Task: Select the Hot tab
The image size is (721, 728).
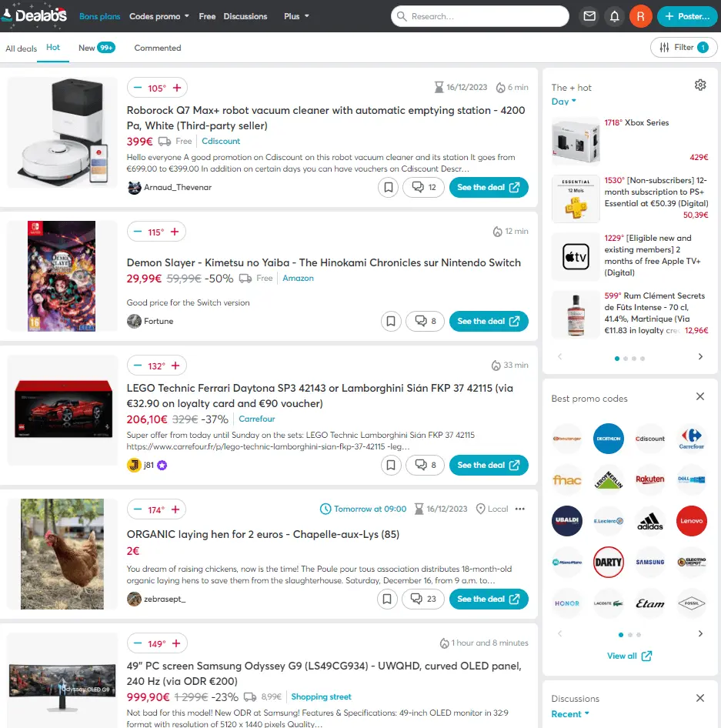Action: 53,48
